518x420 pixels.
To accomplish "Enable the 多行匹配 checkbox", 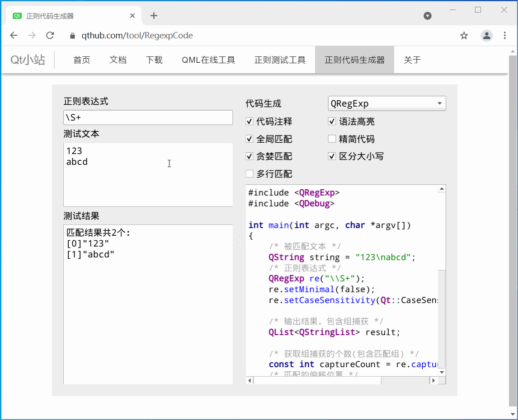I will (250, 174).
